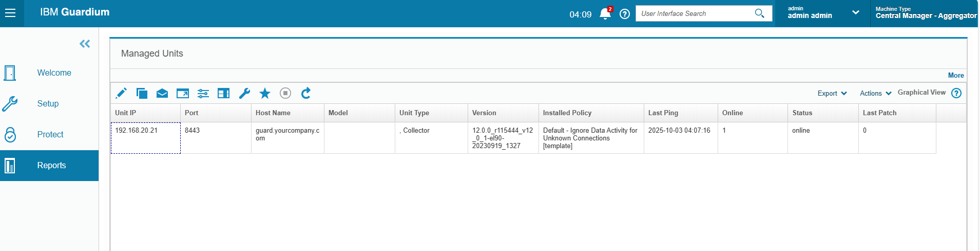Expand the Export dropdown

[832, 93]
